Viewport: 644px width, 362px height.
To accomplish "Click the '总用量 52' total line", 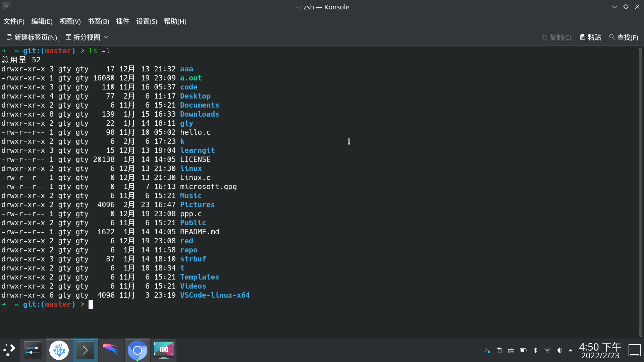I will (x=21, y=60).
